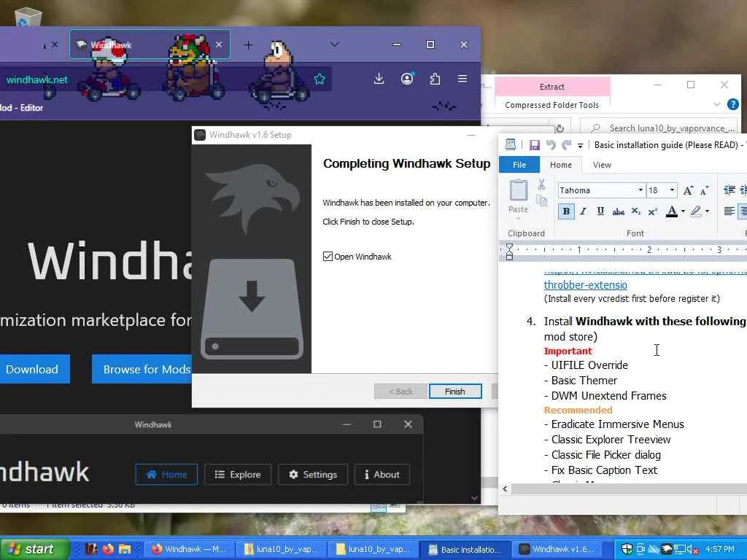Click Finish in Windhawk Setup
The width and height of the screenshot is (747, 560).
(x=455, y=392)
